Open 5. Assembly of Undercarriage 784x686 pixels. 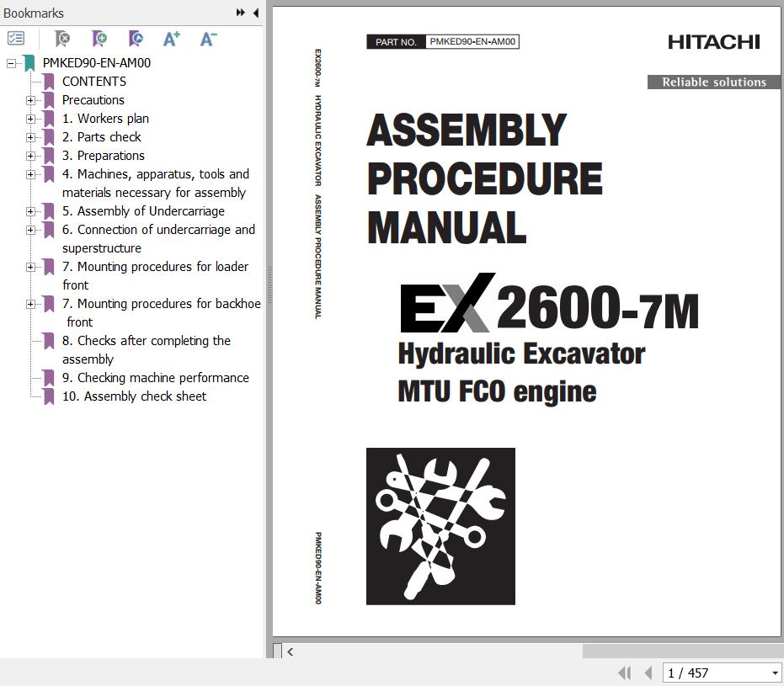pyautogui.click(x=143, y=210)
